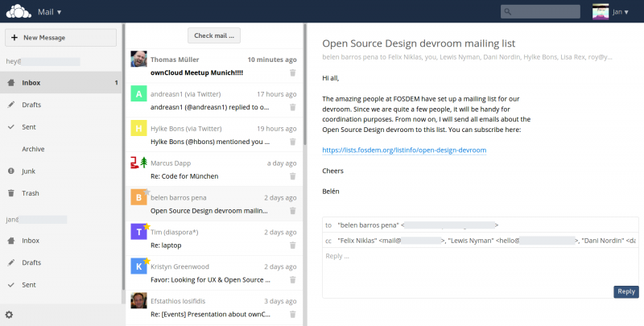Open the Jan user menu dropdown
Viewport: 644px width, 326px height.
point(620,12)
